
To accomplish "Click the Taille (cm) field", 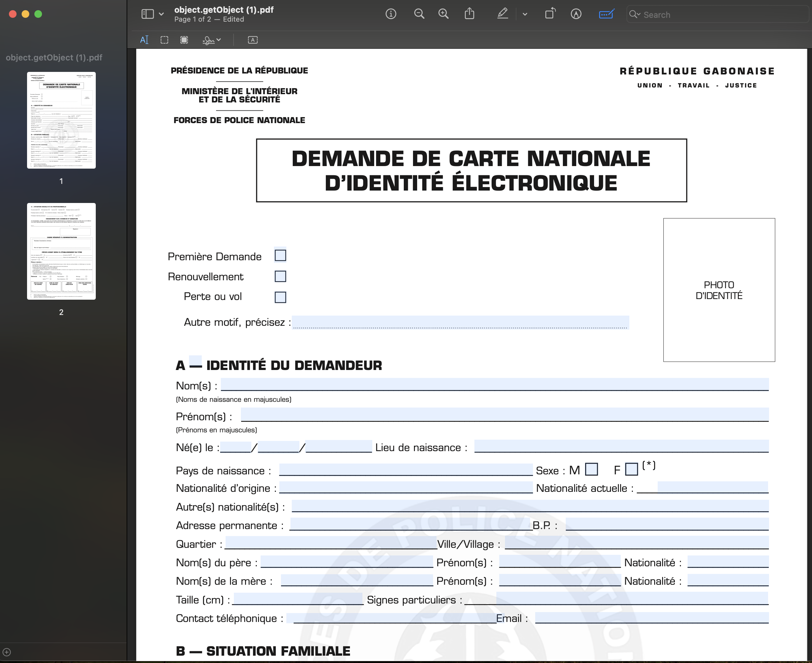I will click(298, 598).
